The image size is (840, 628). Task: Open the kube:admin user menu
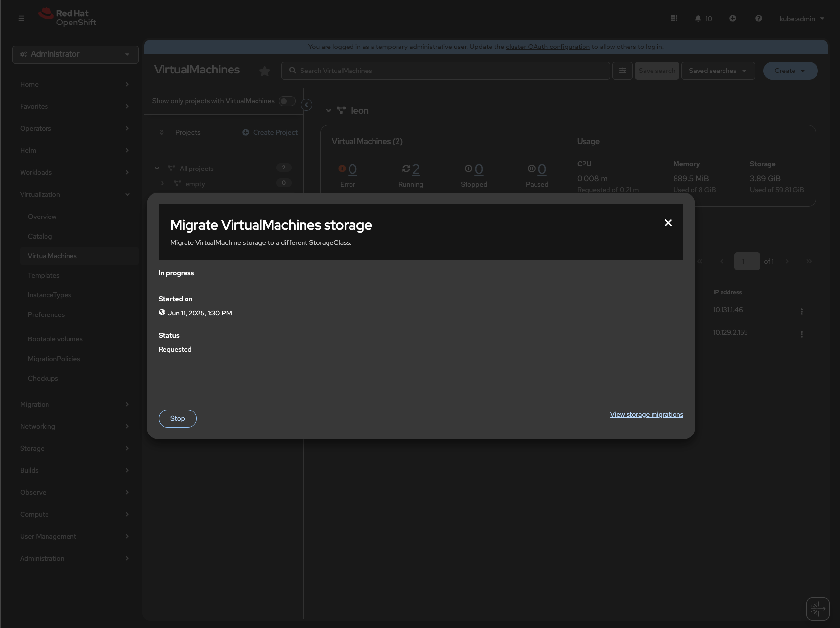click(802, 19)
